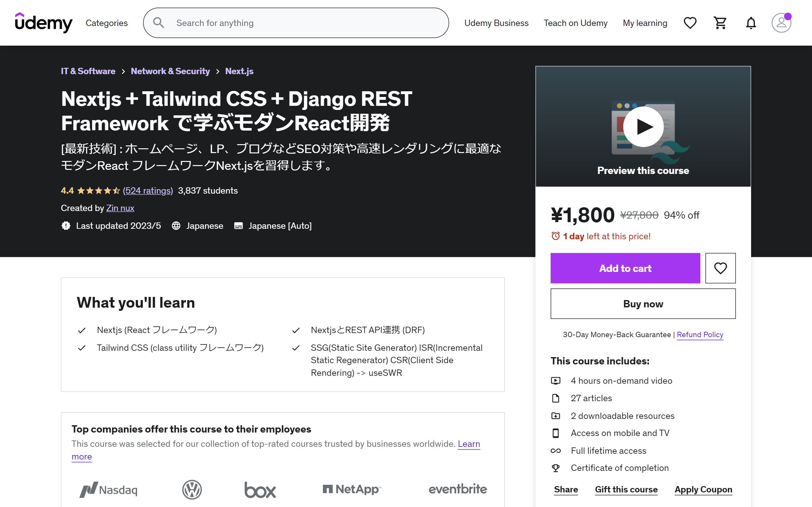This screenshot has height=507, width=812.
Task: Click Add to cart button
Action: (x=625, y=268)
